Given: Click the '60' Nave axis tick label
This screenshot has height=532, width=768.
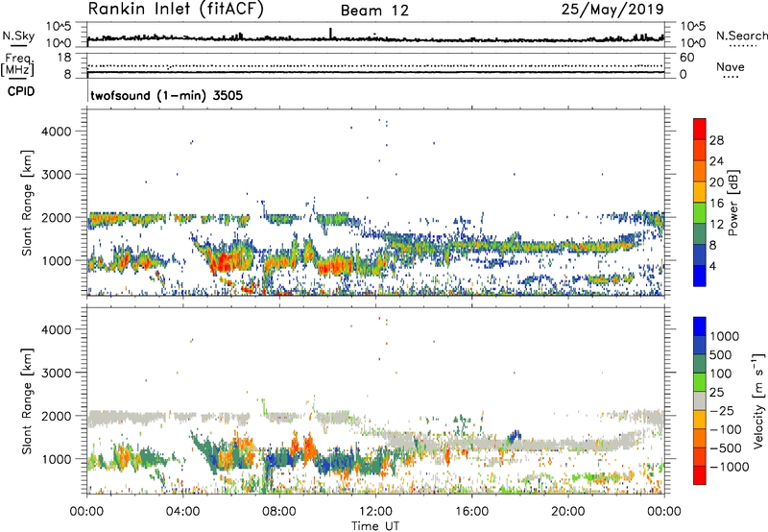Looking at the screenshot, I should (x=686, y=58).
